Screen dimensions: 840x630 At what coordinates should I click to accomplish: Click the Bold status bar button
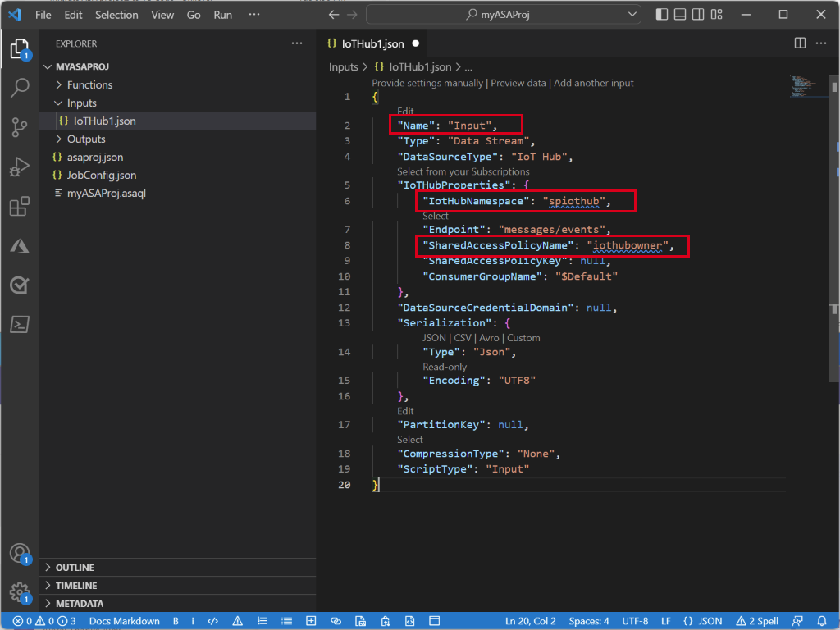click(176, 621)
